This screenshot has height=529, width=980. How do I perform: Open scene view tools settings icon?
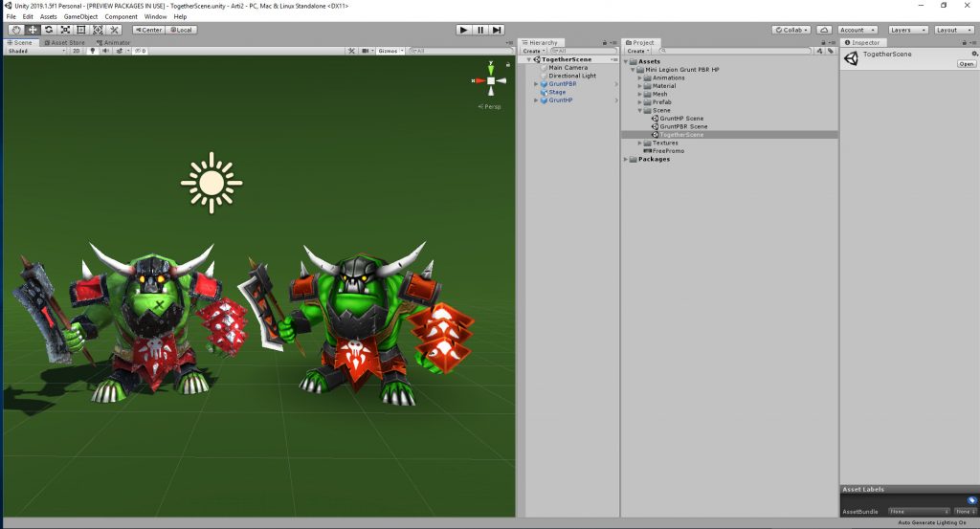[351, 52]
